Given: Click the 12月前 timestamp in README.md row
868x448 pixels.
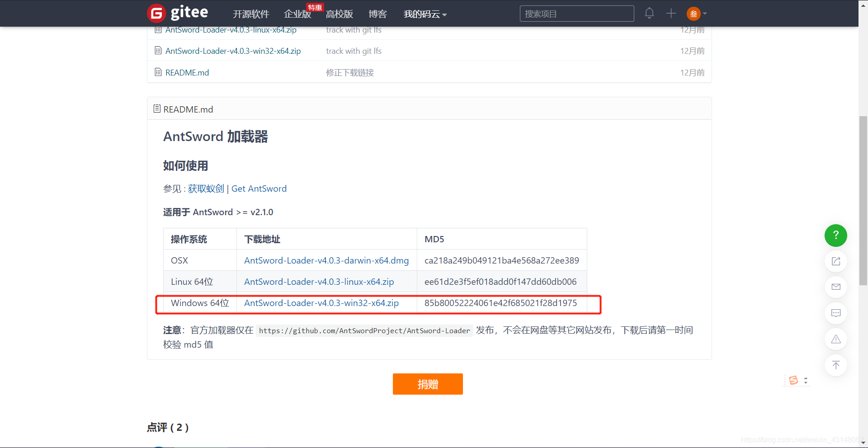Looking at the screenshot, I should 693,73.
